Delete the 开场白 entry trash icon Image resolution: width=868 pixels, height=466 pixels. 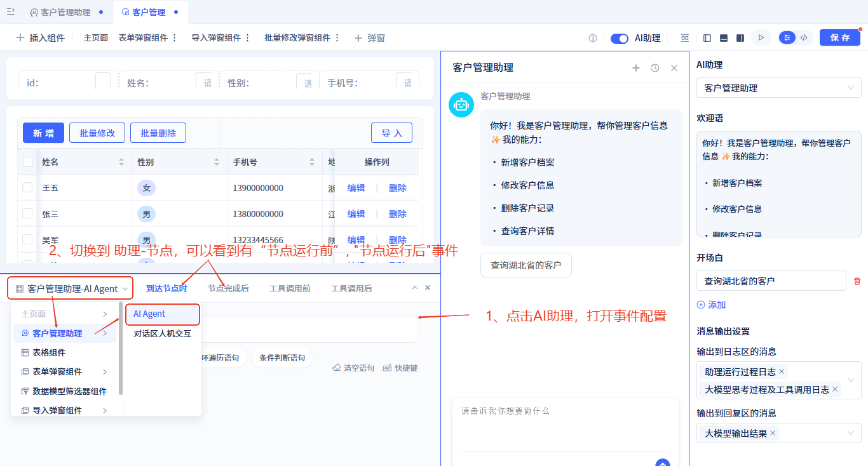pos(857,281)
